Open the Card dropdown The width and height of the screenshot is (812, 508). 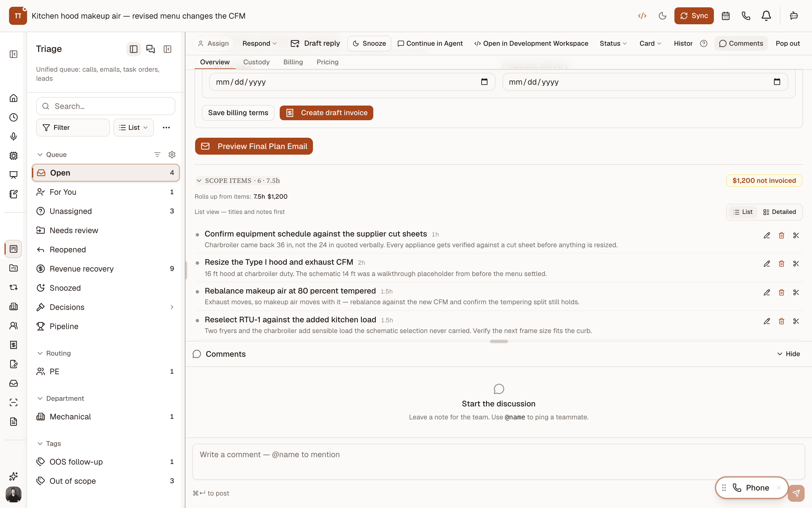pyautogui.click(x=650, y=43)
